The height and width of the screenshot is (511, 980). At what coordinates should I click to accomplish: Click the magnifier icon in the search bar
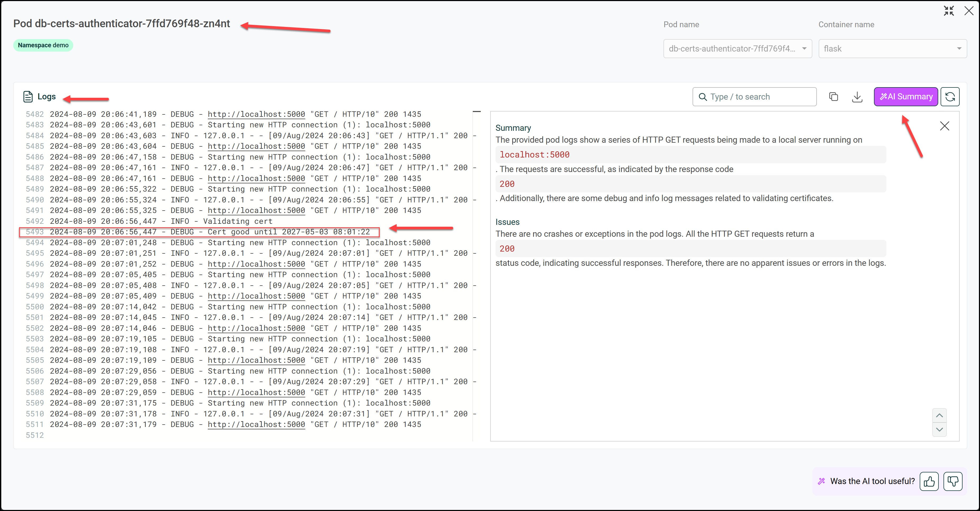703,97
